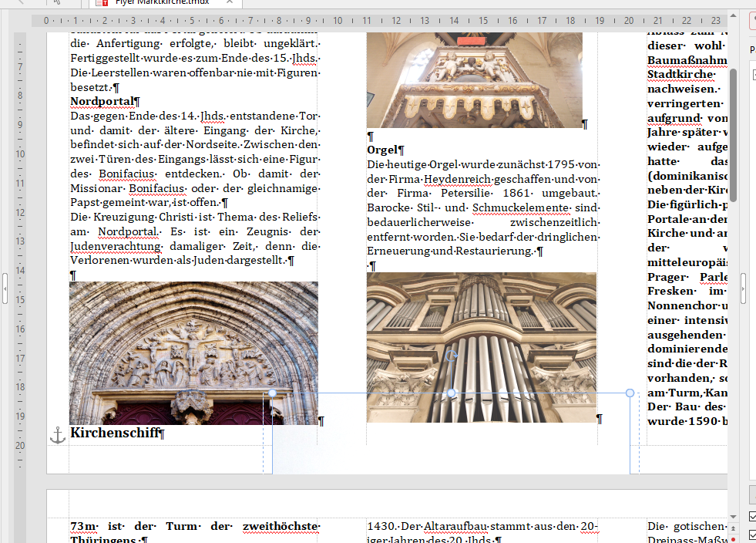Click the word 'Judenverachtung'
The height and width of the screenshot is (543, 756).
point(116,246)
